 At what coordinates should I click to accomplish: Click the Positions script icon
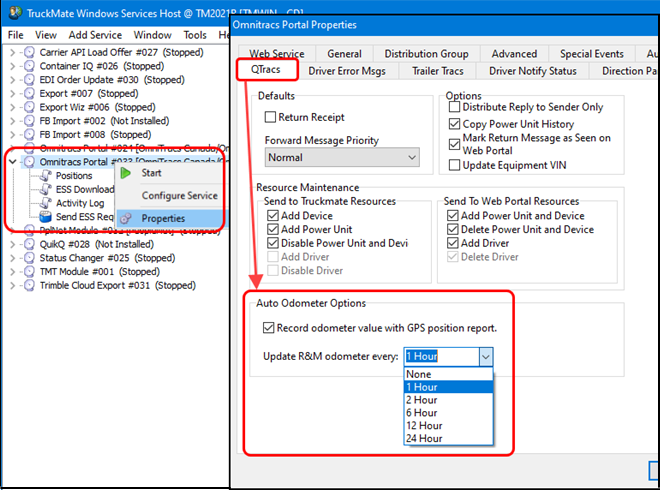45,176
